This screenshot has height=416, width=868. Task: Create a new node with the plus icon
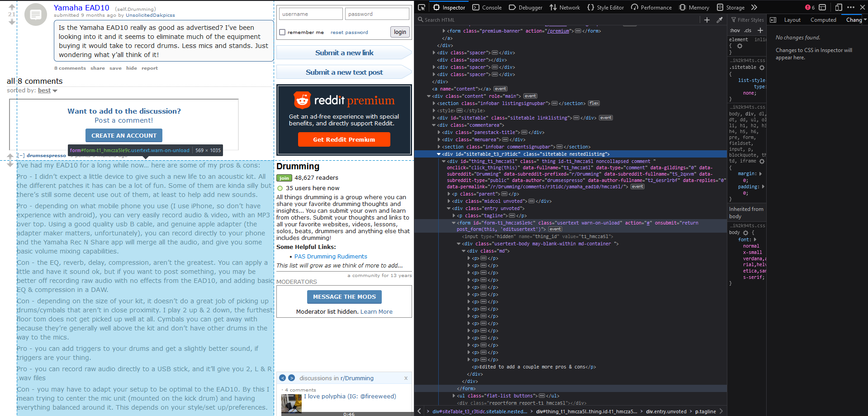pos(707,19)
